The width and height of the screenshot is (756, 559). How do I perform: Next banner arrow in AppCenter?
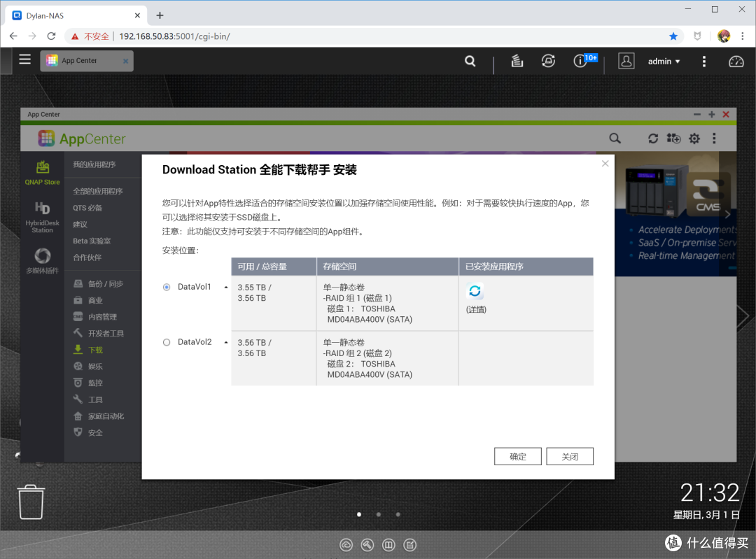[727, 214]
